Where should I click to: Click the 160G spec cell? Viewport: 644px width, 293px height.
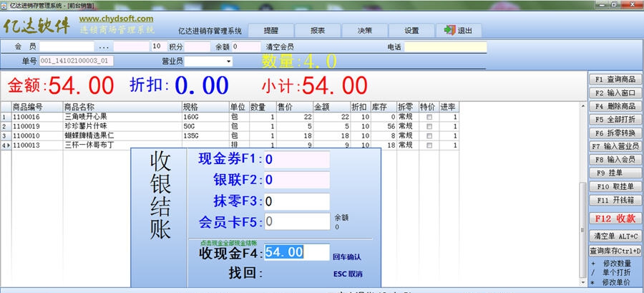(x=205, y=117)
